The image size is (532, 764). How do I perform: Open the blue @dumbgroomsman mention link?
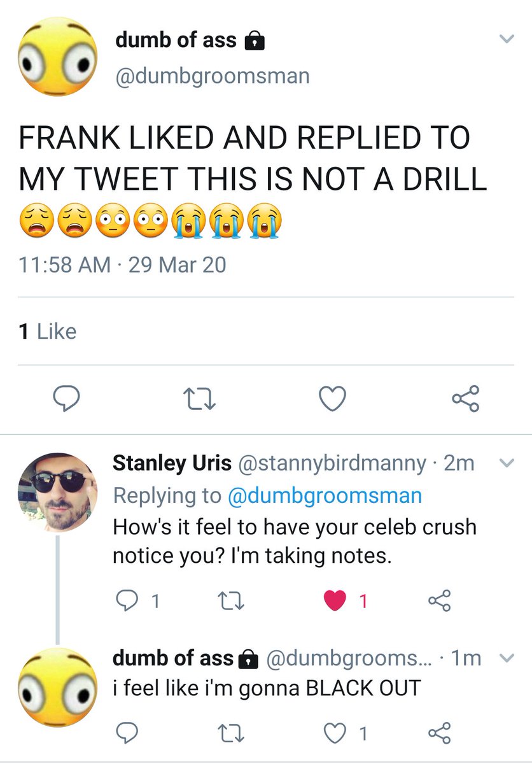325,496
